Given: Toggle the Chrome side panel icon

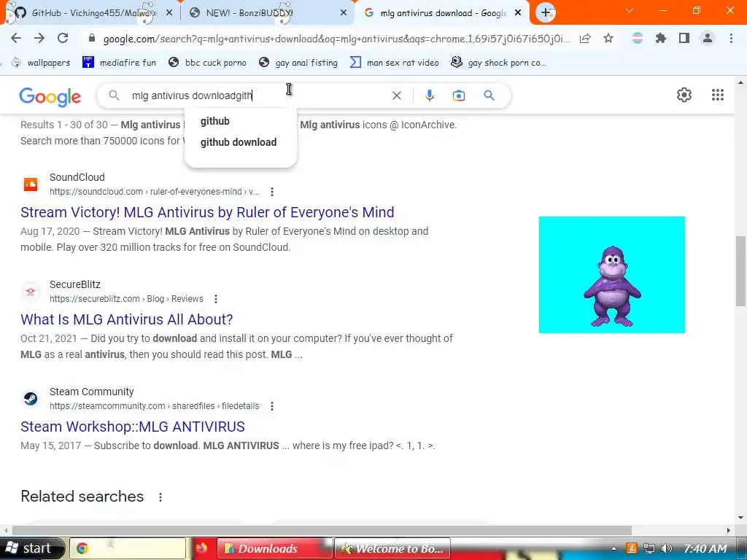Looking at the screenshot, I should point(684,39).
